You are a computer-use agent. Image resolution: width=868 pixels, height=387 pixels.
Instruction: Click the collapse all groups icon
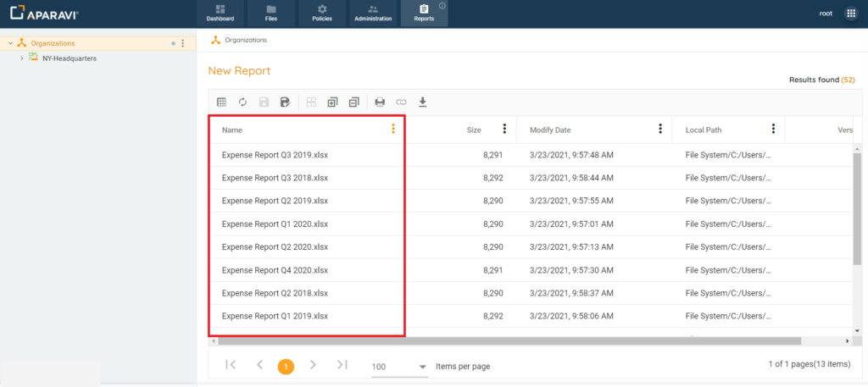tap(353, 102)
